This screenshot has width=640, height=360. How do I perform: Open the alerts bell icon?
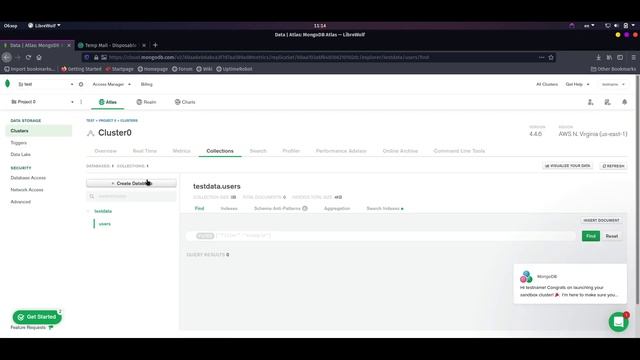pyautogui.click(x=624, y=102)
